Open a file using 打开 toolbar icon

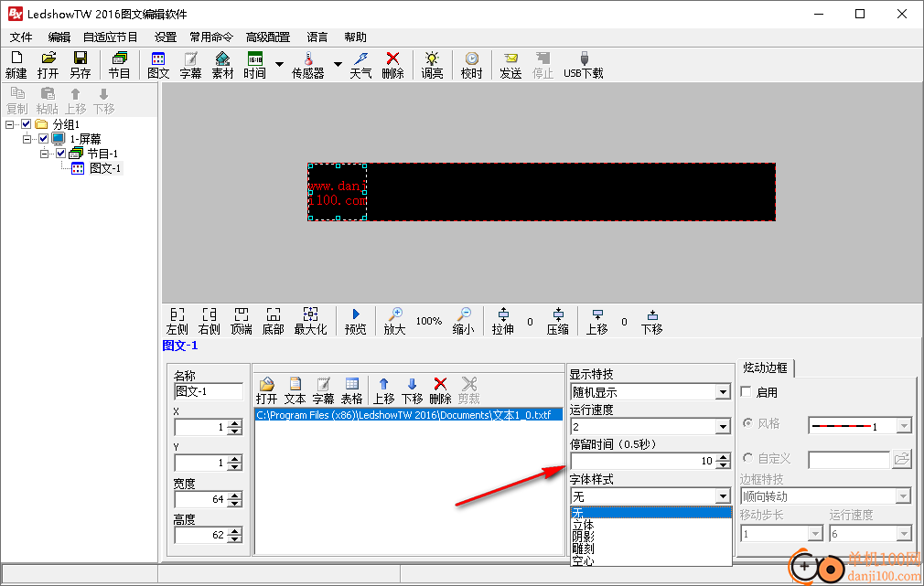tap(48, 65)
